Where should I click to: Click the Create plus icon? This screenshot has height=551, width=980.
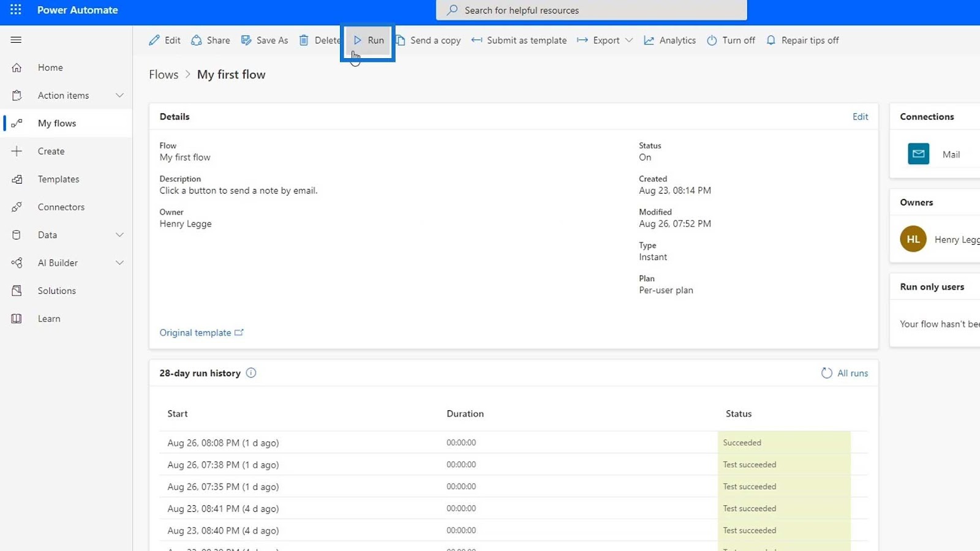[x=17, y=151]
